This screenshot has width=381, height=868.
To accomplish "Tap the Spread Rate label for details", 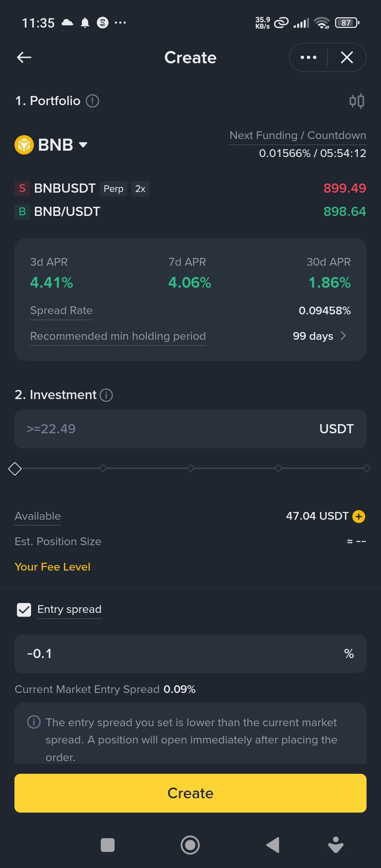I will [x=61, y=311].
